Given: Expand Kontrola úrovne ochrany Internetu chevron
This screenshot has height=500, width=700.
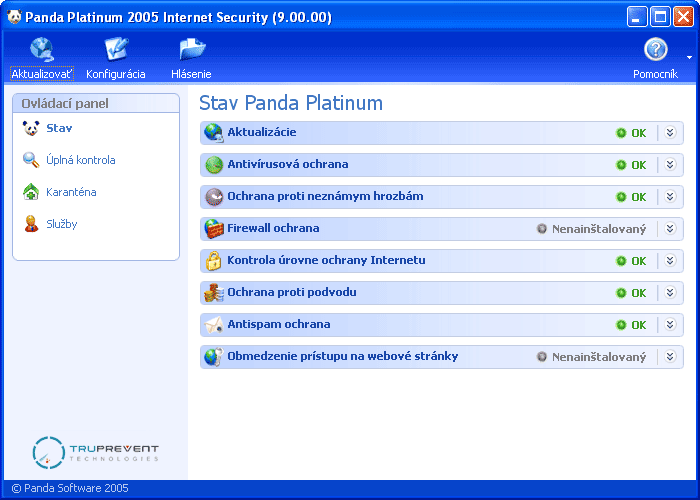Looking at the screenshot, I should click(670, 261).
